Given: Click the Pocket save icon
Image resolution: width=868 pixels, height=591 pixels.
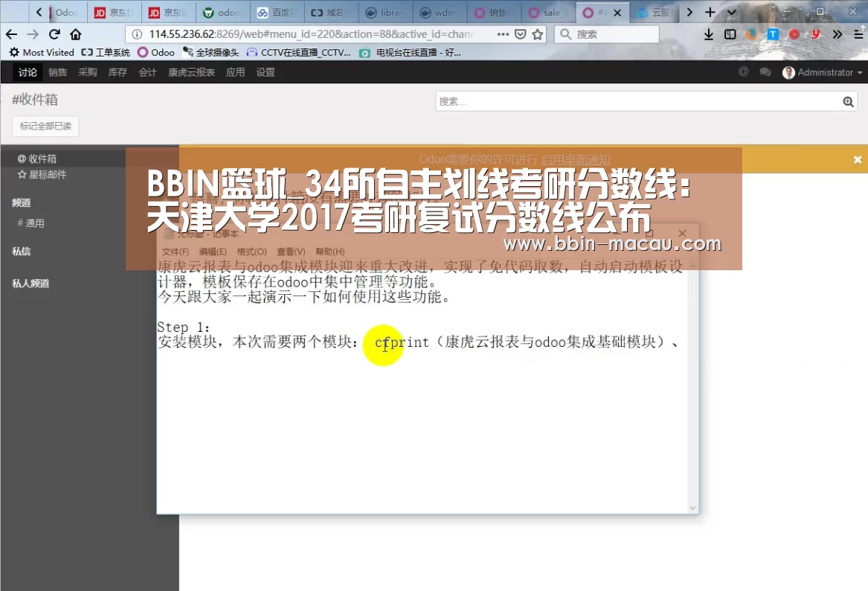Looking at the screenshot, I should [521, 34].
